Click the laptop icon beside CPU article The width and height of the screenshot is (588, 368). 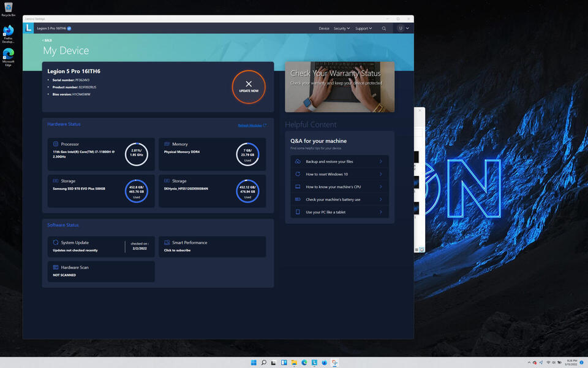[298, 186]
